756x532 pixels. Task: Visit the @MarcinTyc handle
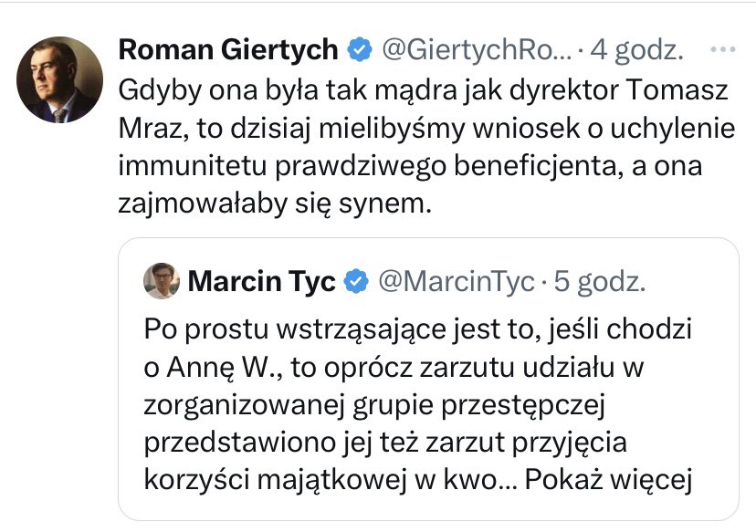click(457, 281)
